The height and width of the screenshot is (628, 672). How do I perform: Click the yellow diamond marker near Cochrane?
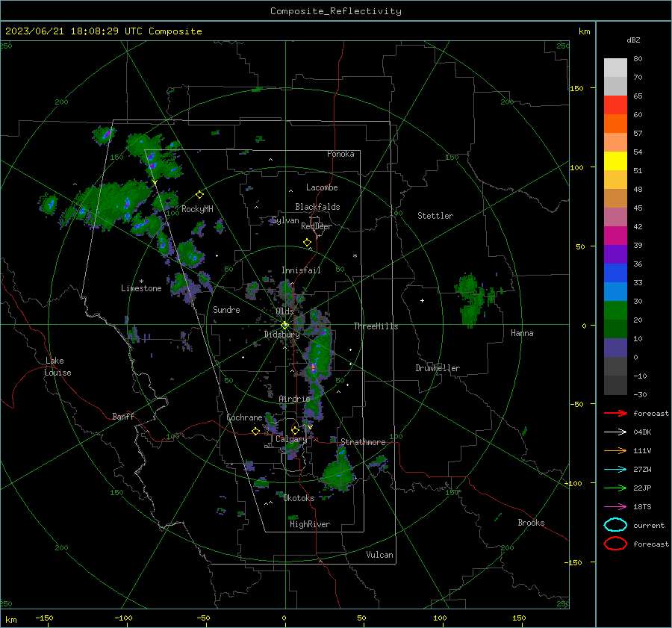pyautogui.click(x=255, y=432)
